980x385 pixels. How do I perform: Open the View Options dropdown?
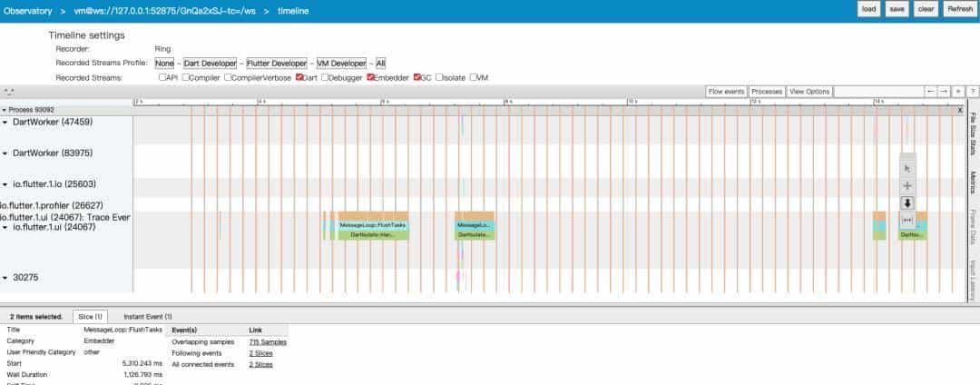click(808, 91)
